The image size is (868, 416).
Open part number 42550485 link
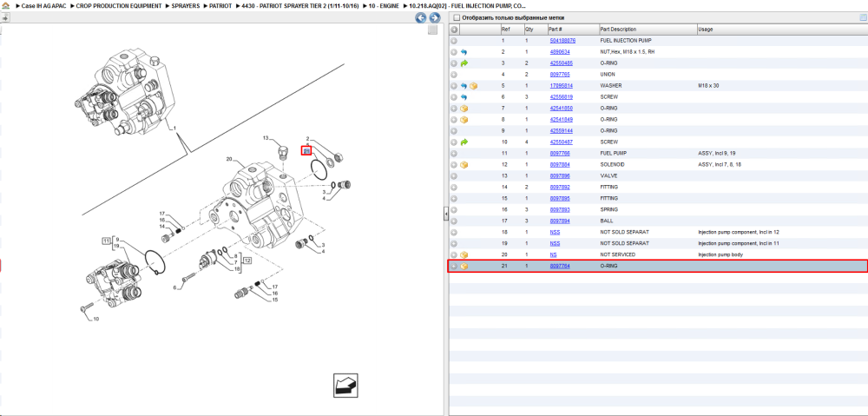pyautogui.click(x=561, y=63)
